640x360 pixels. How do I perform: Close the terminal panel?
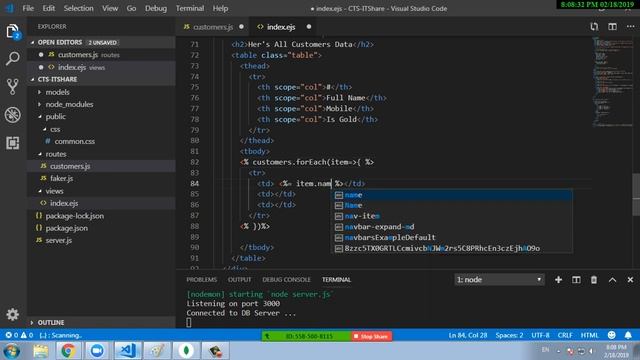630,280
